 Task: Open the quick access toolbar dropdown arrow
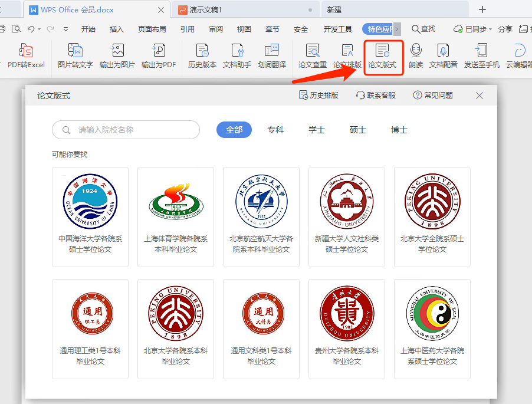[x=65, y=28]
